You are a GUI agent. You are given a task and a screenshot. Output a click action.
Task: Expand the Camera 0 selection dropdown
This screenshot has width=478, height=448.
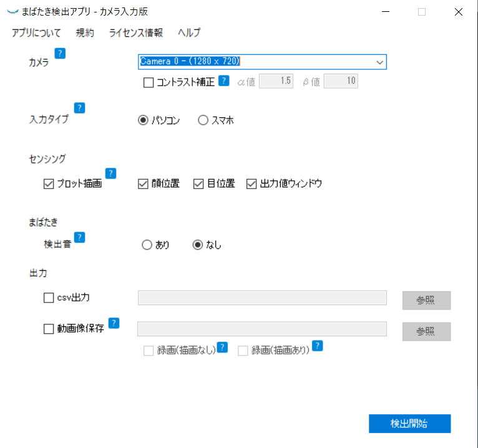click(379, 62)
